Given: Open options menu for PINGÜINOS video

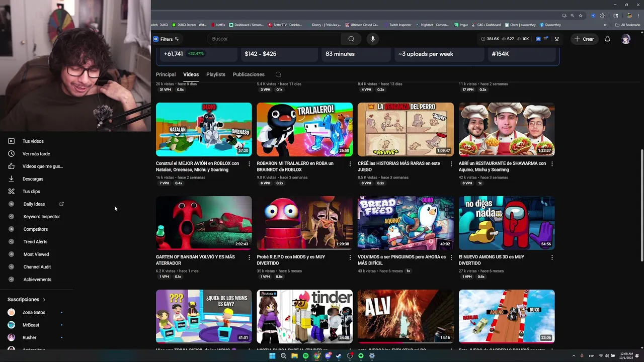Looking at the screenshot, I should point(451,257).
